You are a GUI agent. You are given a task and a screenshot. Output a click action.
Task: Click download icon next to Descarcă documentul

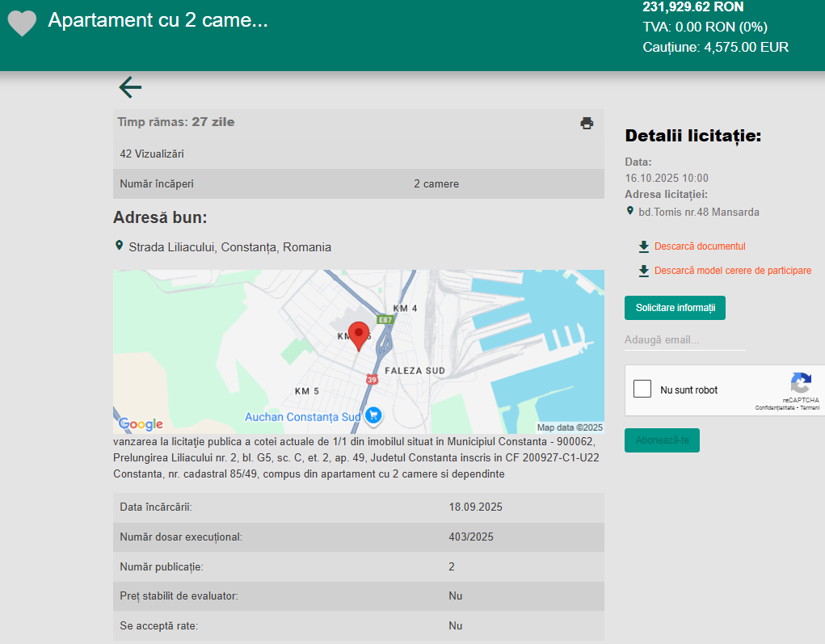(643, 246)
